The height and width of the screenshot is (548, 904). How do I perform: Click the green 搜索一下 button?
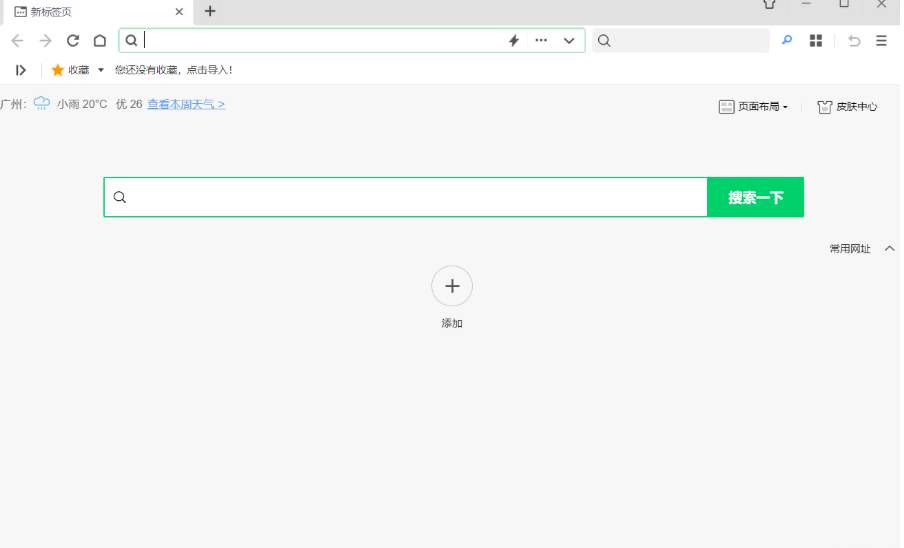(755, 198)
